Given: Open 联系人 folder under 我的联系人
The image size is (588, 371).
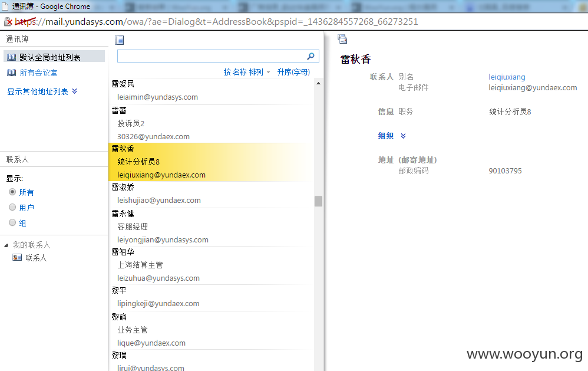Looking at the screenshot, I should (36, 258).
